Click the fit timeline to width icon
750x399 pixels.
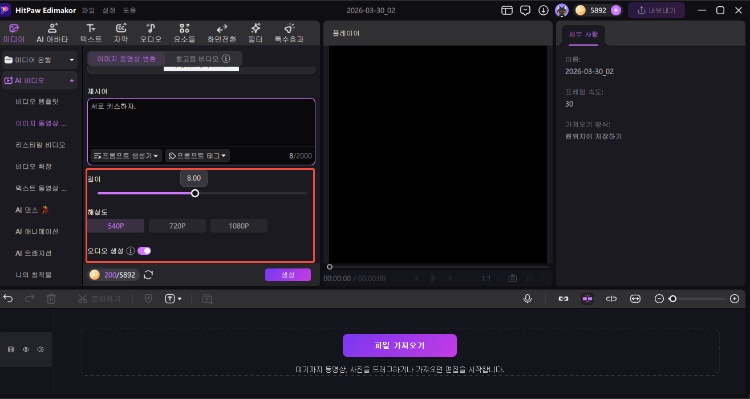tap(635, 299)
